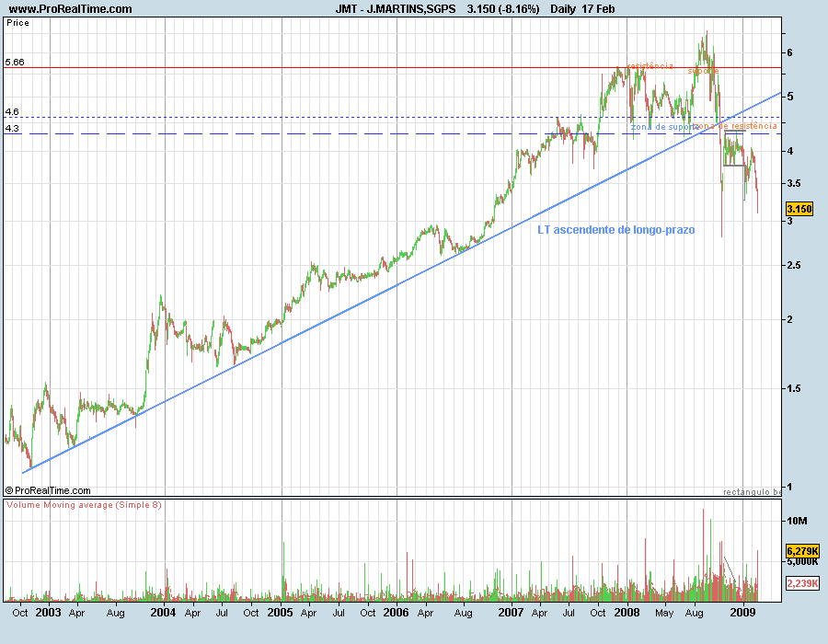Click the price axis tick labeled 3.5
Screen dimensions: 828x644
(793, 184)
